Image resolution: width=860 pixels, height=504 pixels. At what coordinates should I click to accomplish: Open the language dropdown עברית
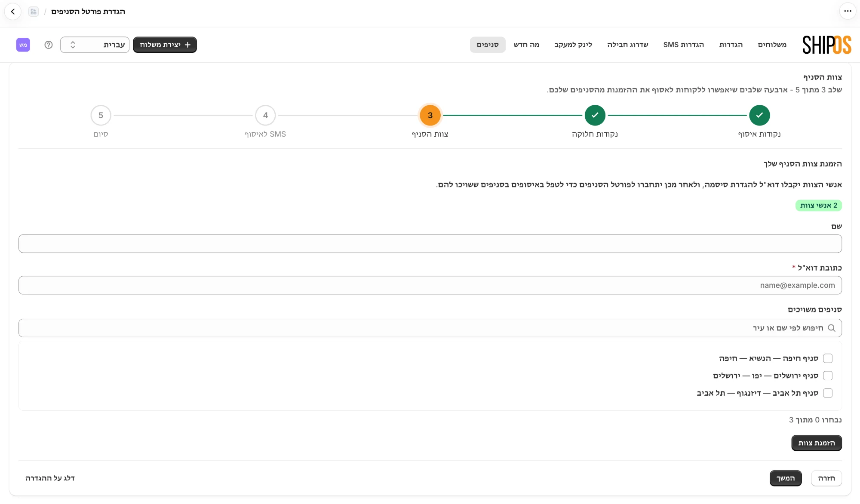(95, 45)
